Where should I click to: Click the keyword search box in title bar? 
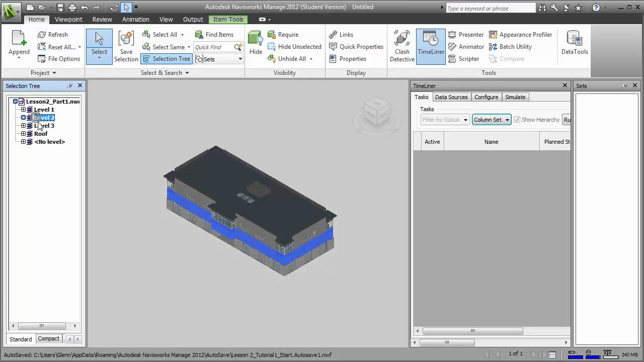[x=491, y=8]
